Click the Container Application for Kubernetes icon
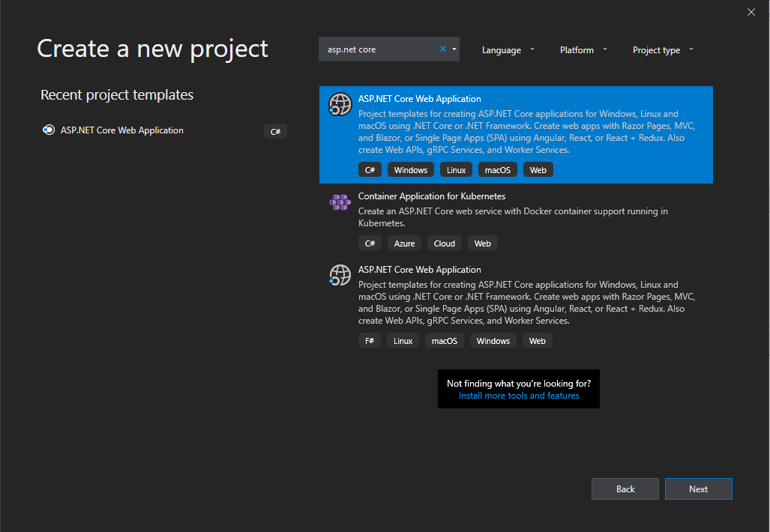Image resolution: width=770 pixels, height=532 pixels. pos(340,202)
